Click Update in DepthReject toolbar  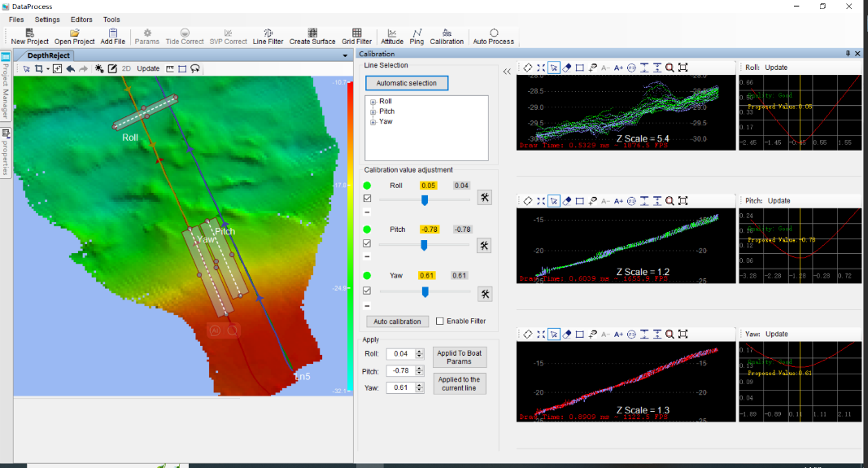(148, 68)
